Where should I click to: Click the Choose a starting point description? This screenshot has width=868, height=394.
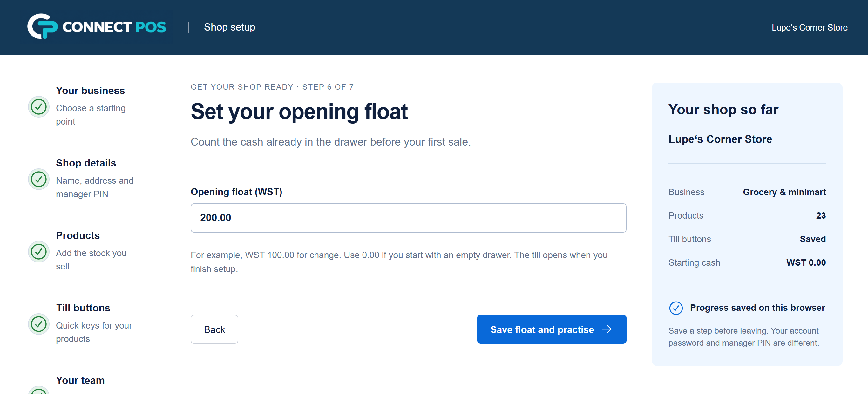tap(91, 115)
